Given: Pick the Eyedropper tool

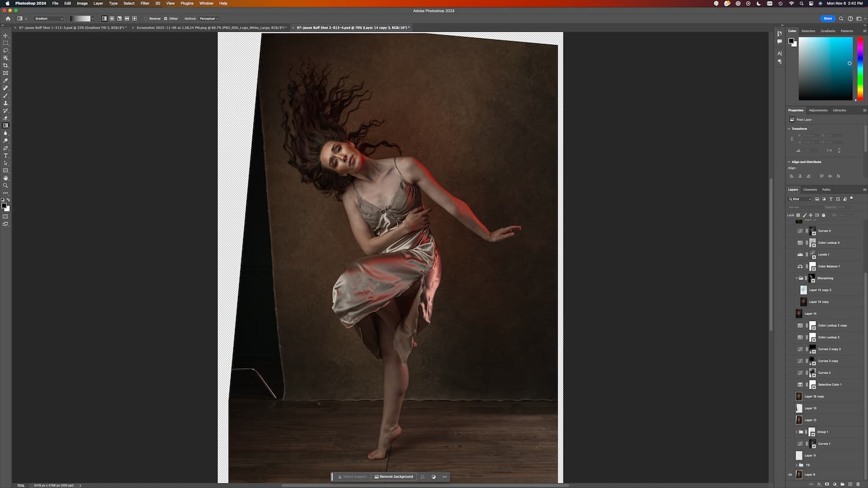Looking at the screenshot, I should click(x=6, y=81).
